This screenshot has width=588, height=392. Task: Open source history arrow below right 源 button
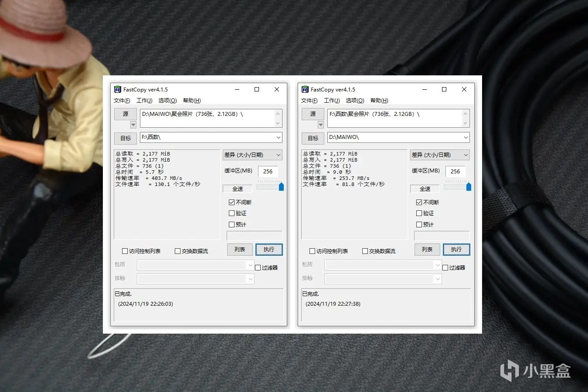[321, 125]
